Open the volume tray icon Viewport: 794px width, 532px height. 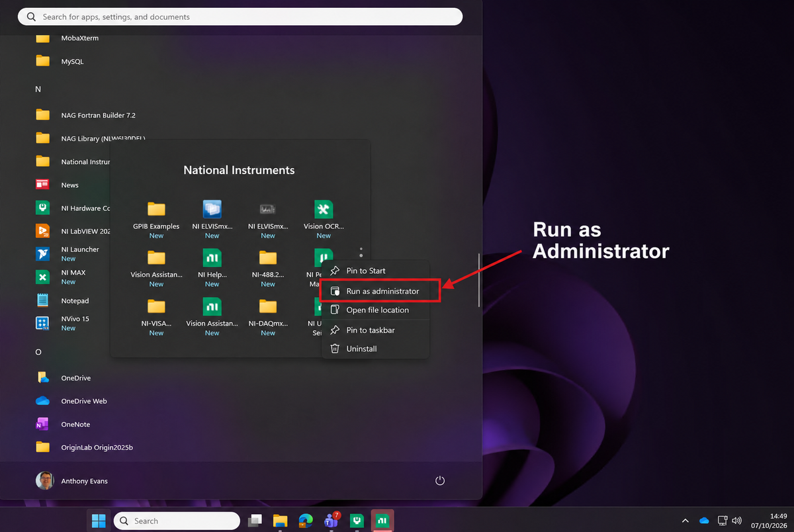pyautogui.click(x=737, y=521)
